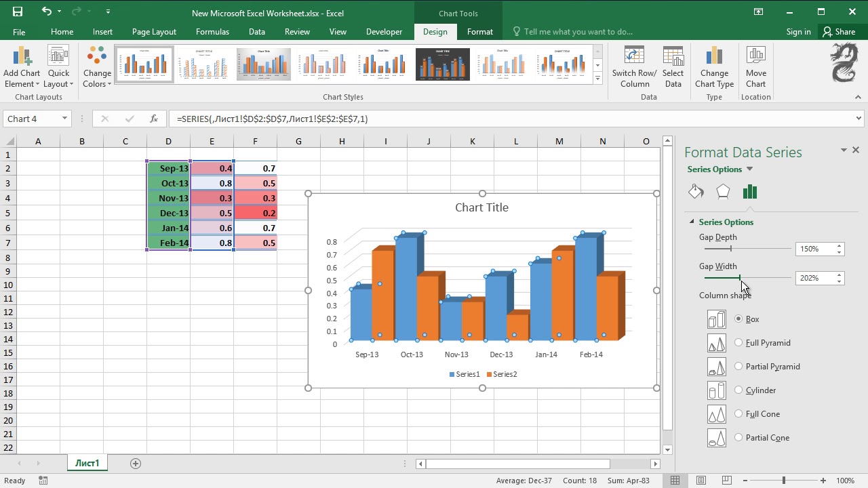Expand the formula bar chevron

tap(859, 119)
